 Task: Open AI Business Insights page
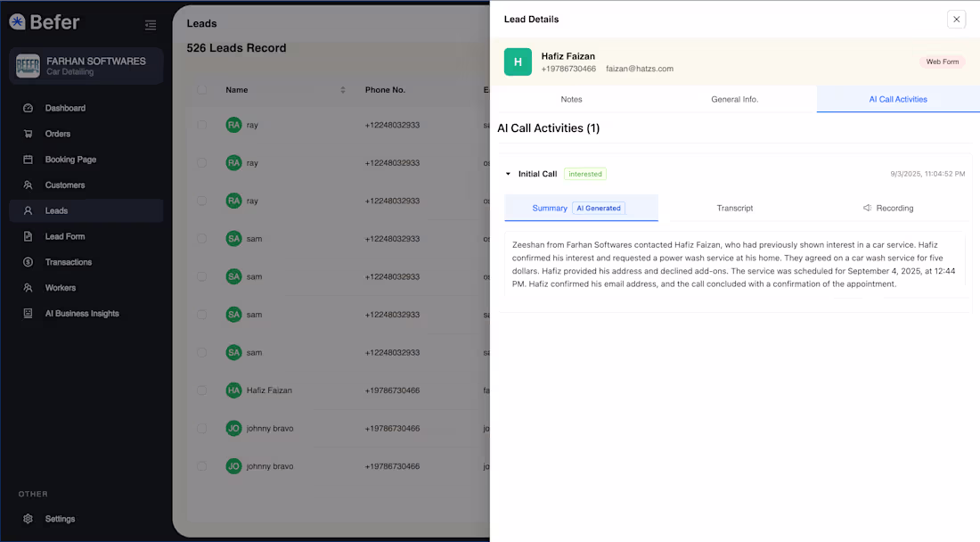pos(86,313)
